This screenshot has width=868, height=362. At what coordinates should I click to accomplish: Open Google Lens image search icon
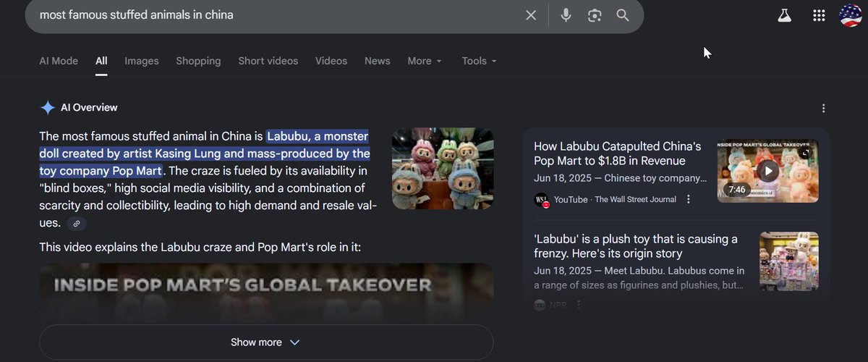point(595,15)
